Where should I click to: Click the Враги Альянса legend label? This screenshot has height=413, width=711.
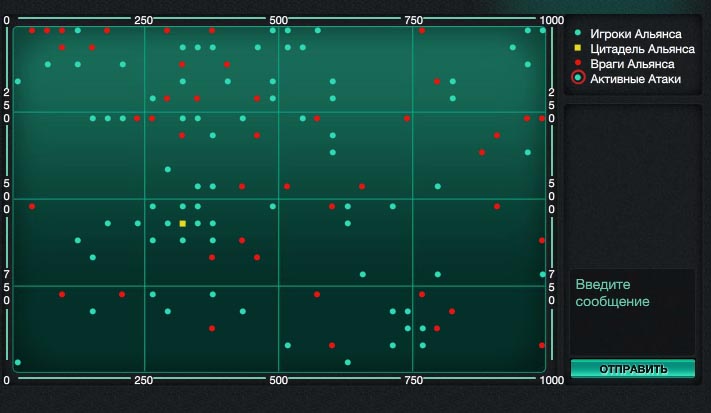tap(632, 64)
